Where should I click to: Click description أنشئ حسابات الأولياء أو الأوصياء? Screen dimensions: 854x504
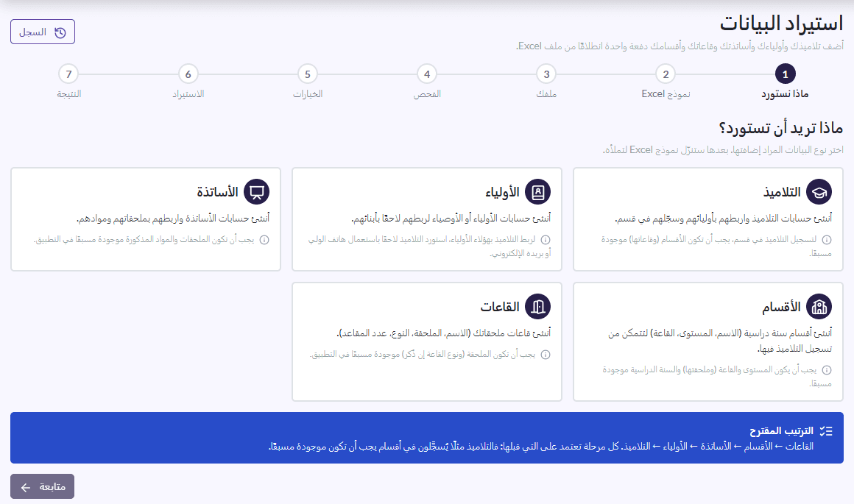[x=451, y=219]
